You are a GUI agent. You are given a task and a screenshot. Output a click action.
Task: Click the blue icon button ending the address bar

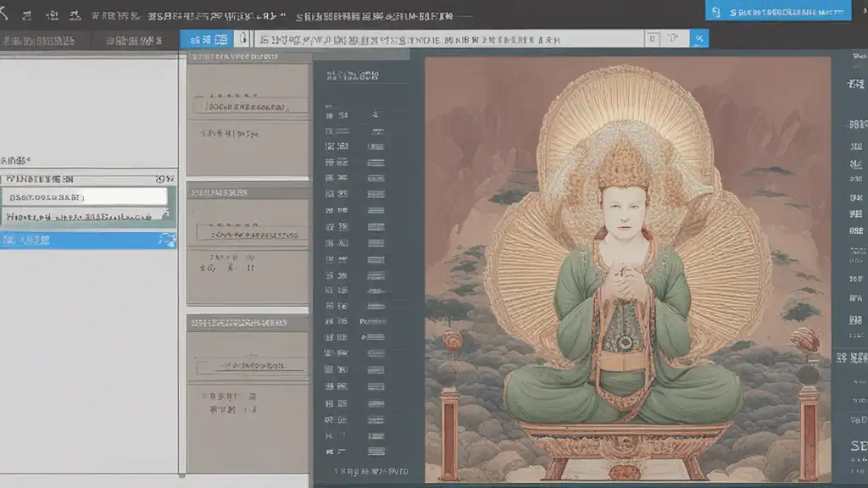click(699, 39)
